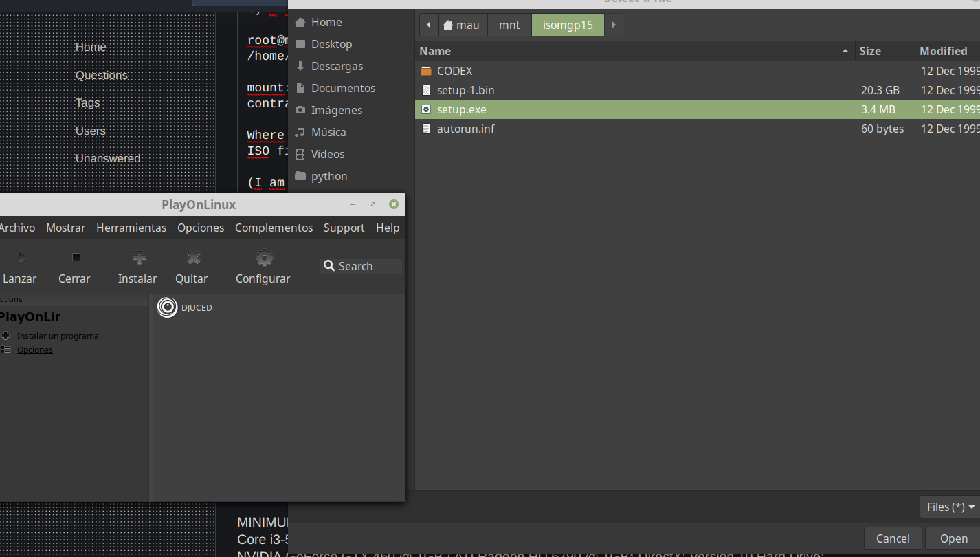
Task: Click the 3.4 MB size cell
Action: click(878, 109)
